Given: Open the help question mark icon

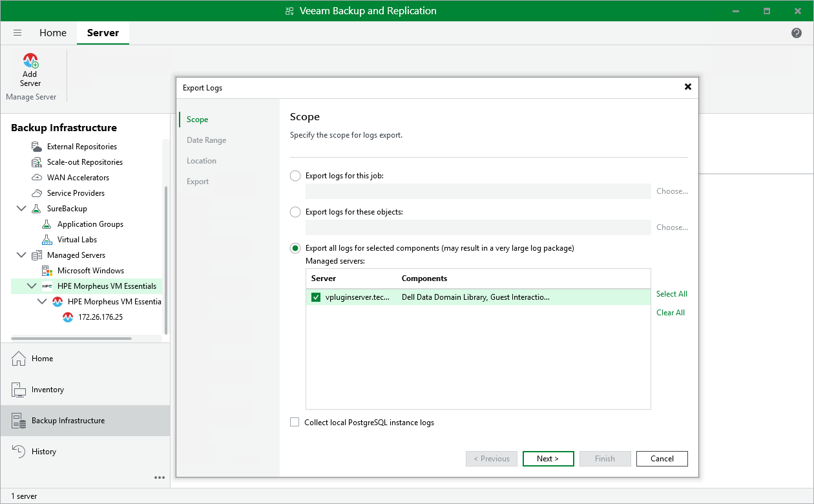Looking at the screenshot, I should (x=796, y=33).
